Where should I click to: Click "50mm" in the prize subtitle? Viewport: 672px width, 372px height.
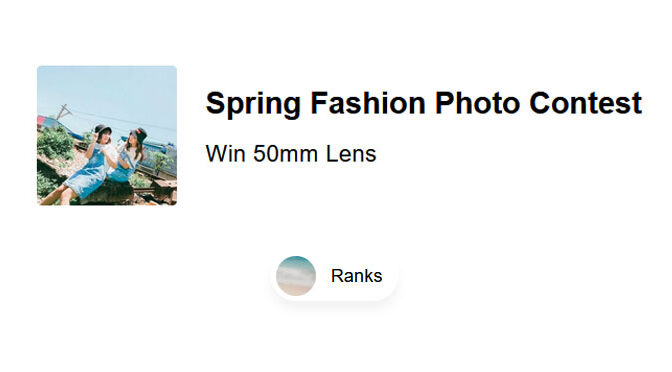coord(285,153)
